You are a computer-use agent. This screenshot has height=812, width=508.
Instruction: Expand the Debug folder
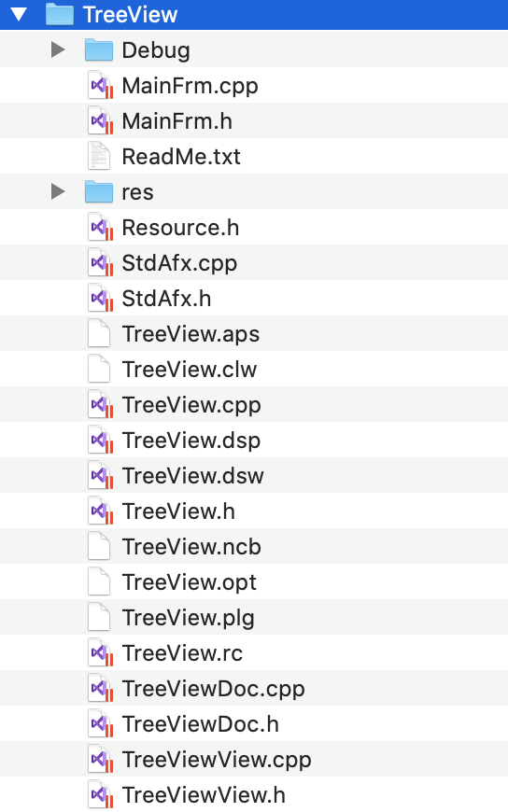coord(58,50)
